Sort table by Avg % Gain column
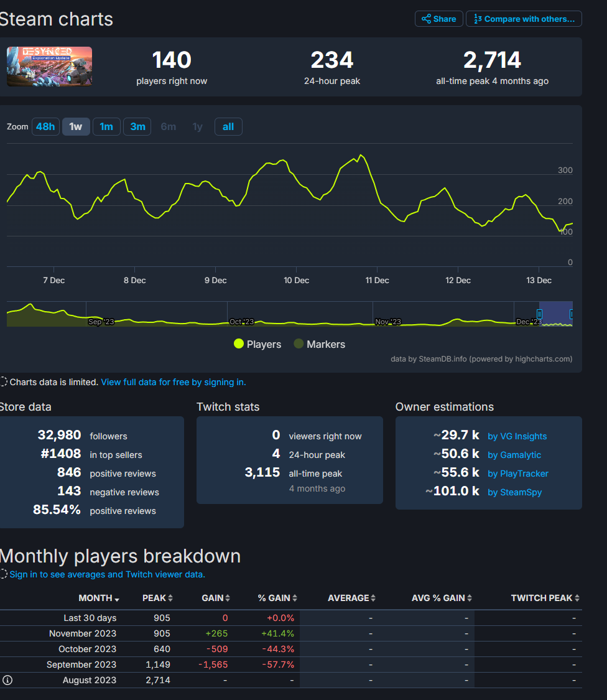This screenshot has height=700, width=607. (442, 598)
